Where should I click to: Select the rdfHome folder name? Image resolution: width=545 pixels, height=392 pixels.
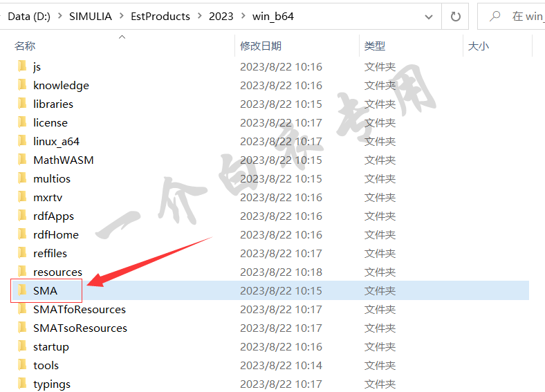[56, 235]
